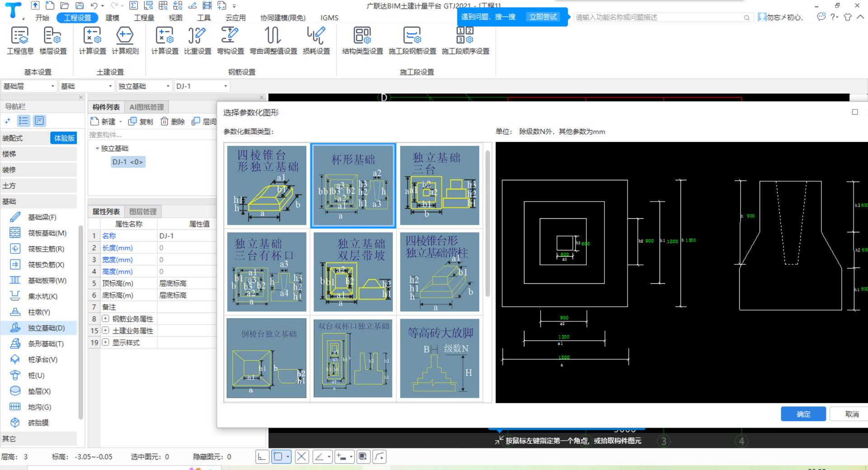Open 施工段钢筋设置
The image size is (868, 470).
(412, 41)
